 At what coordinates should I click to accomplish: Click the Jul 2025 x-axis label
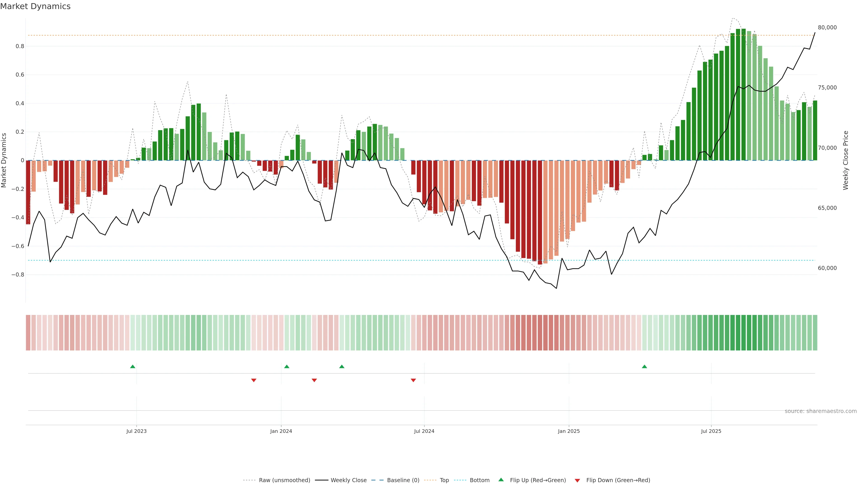click(711, 431)
